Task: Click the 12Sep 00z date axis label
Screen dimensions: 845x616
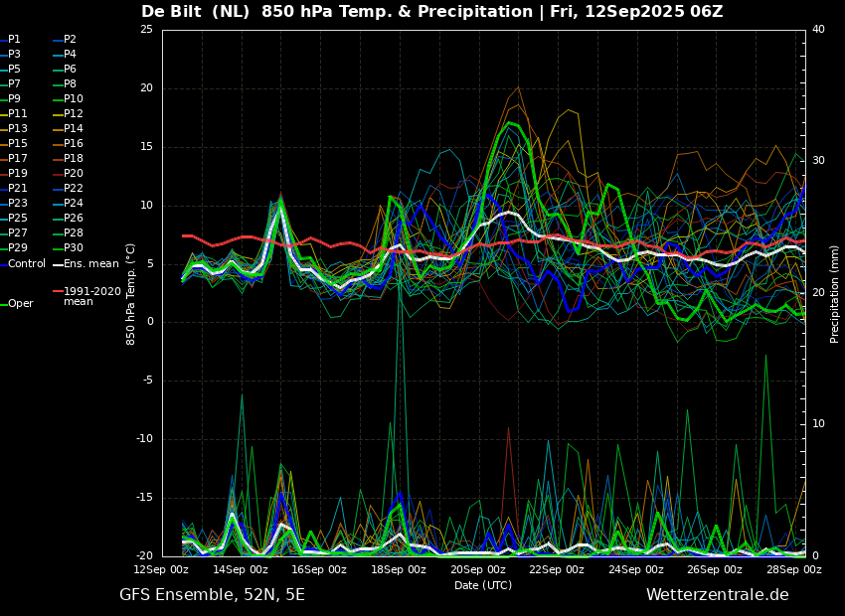Action: click(x=161, y=569)
